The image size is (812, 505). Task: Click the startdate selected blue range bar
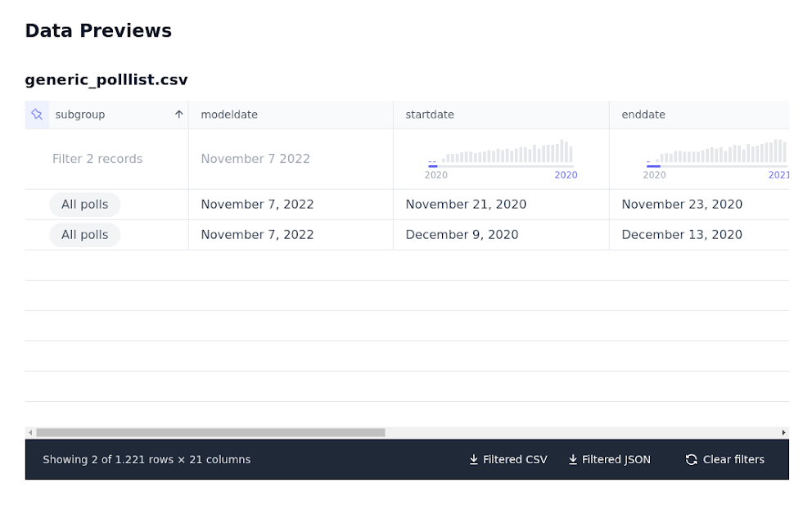pyautogui.click(x=433, y=166)
